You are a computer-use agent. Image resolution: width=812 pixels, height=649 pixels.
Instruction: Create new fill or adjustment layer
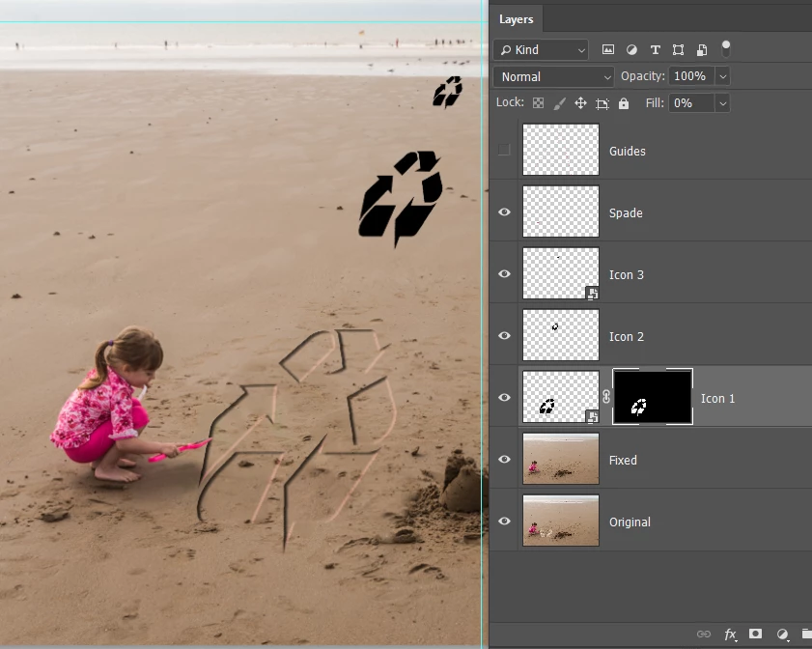pos(782,634)
